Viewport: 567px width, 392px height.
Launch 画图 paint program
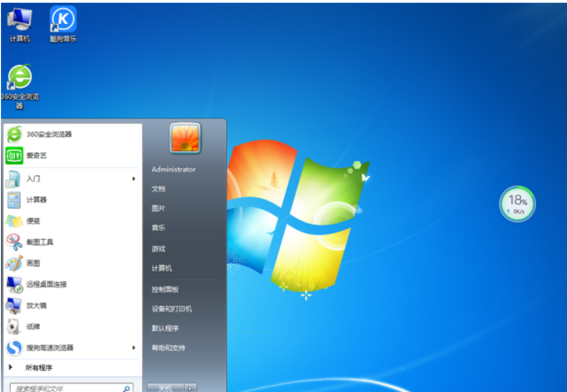[34, 263]
